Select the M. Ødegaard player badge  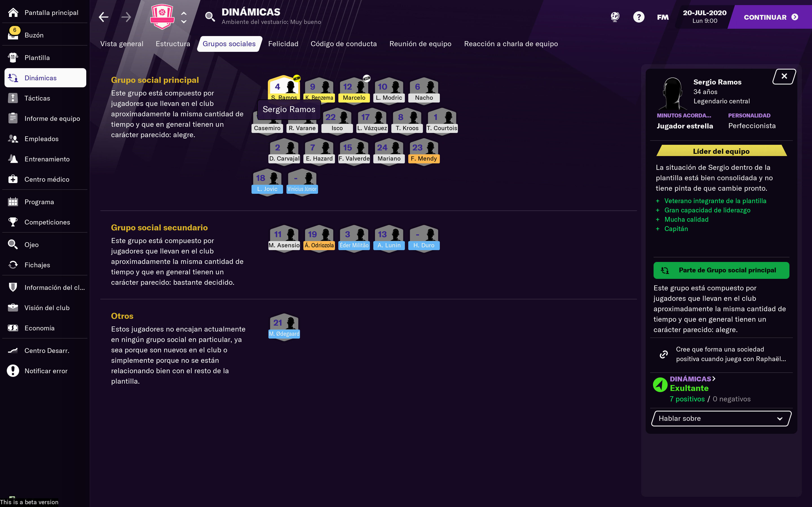284,327
